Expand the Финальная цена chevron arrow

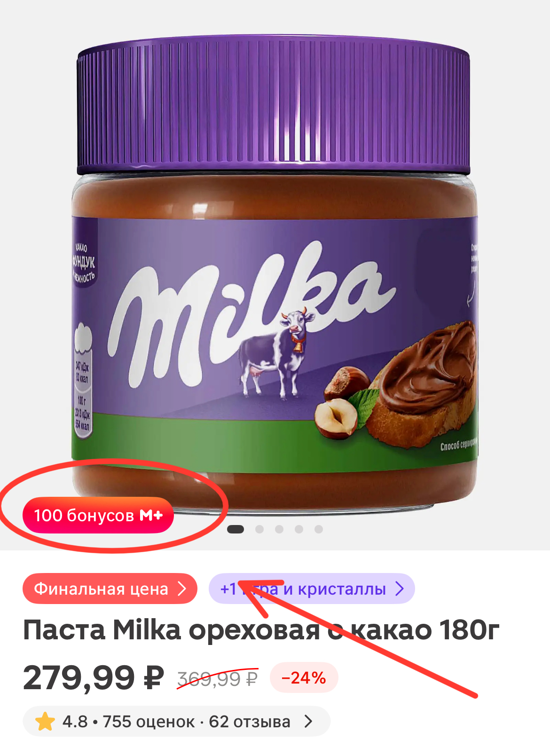pos(182,589)
